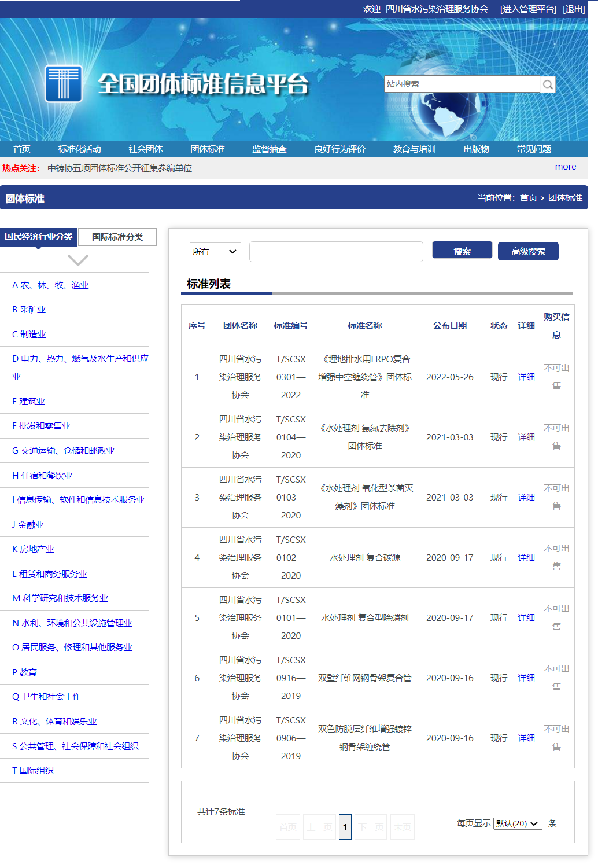The width and height of the screenshot is (598, 868).
Task: Click 进入管理平台 management platform link
Action: coord(527,9)
